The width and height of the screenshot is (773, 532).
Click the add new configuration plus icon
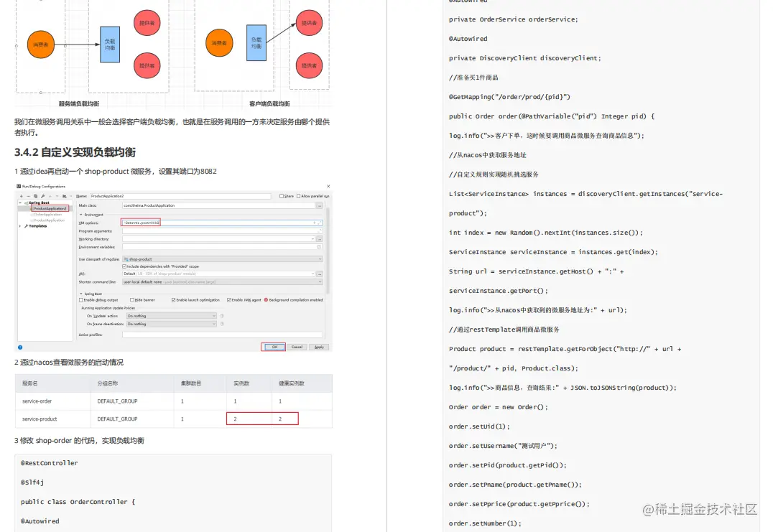pyautogui.click(x=22, y=196)
